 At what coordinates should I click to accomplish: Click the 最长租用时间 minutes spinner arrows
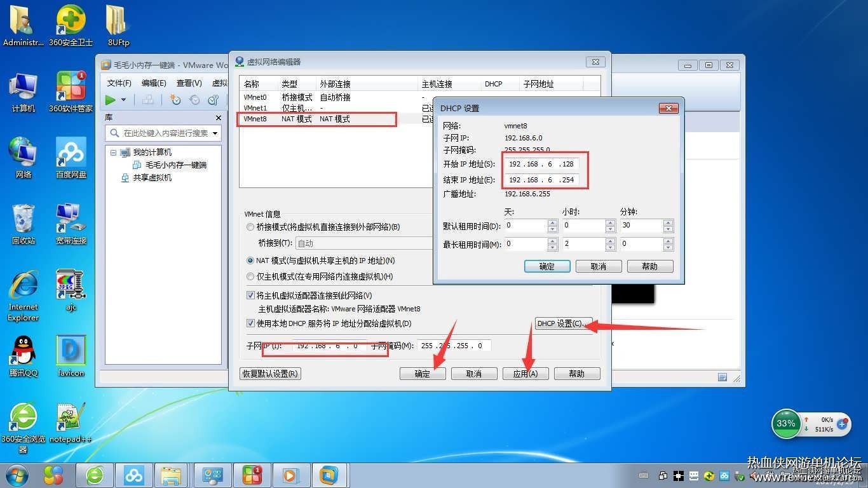click(x=668, y=244)
